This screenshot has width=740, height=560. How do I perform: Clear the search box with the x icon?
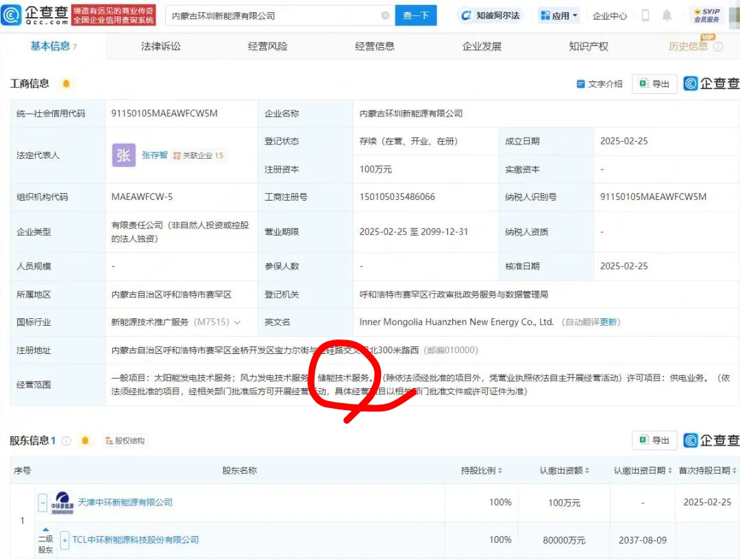(385, 16)
